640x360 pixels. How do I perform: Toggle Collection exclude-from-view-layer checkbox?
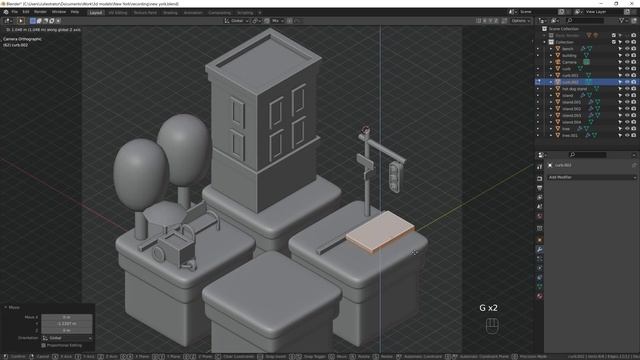[613, 42]
